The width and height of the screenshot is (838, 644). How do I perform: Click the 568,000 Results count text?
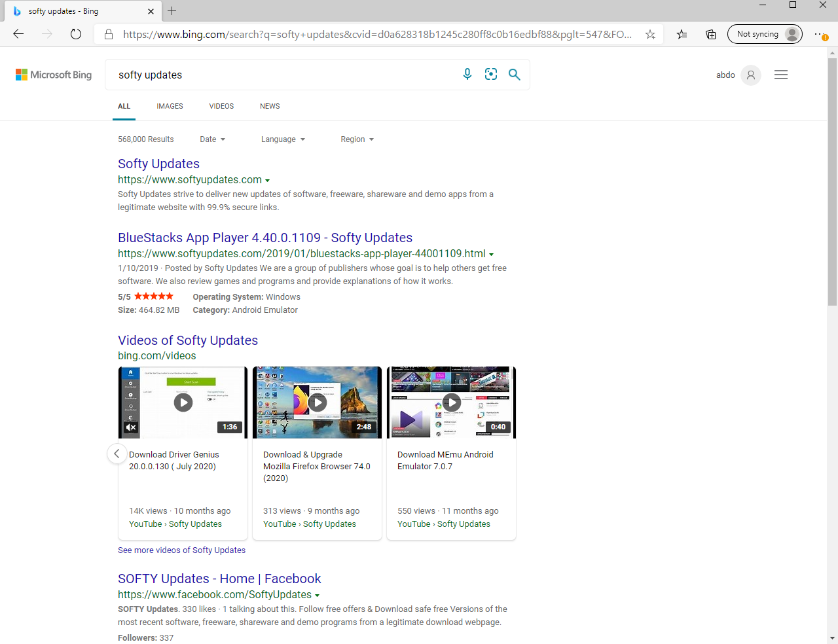click(x=146, y=139)
